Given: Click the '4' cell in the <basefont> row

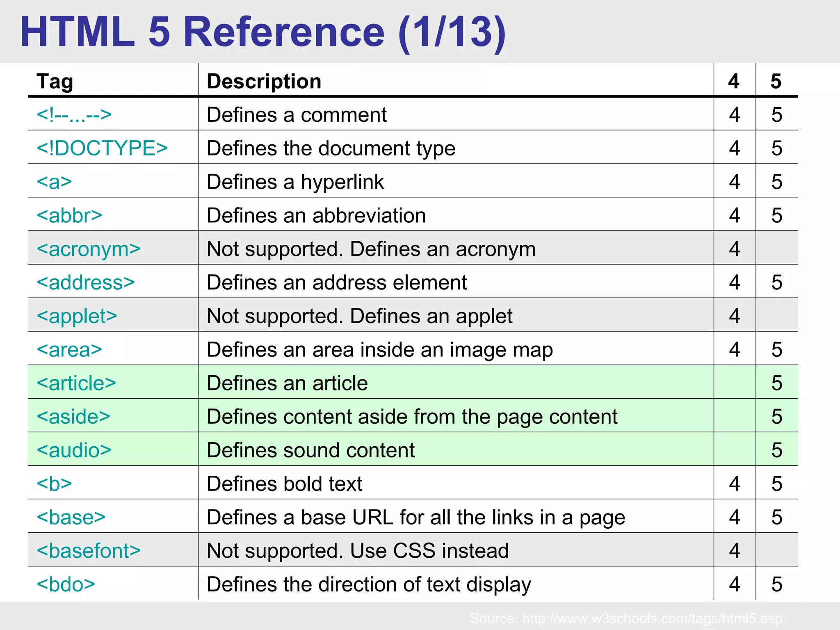Looking at the screenshot, I should (x=735, y=551).
